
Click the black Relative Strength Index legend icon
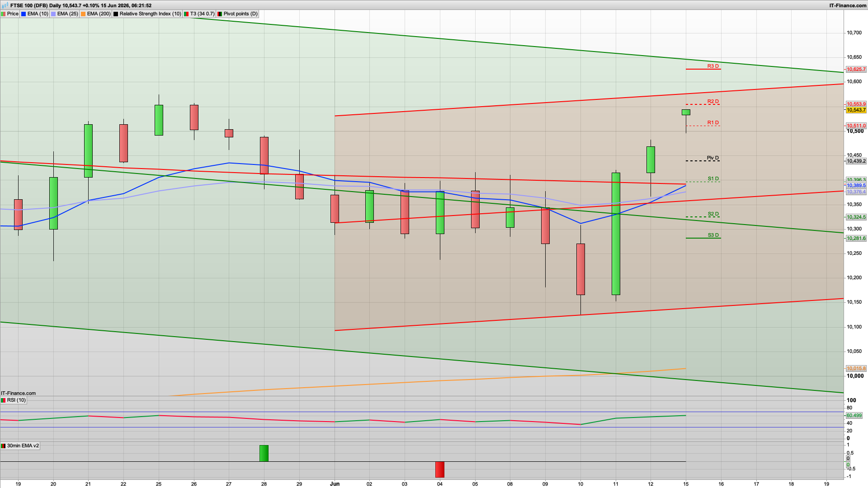[x=116, y=14]
